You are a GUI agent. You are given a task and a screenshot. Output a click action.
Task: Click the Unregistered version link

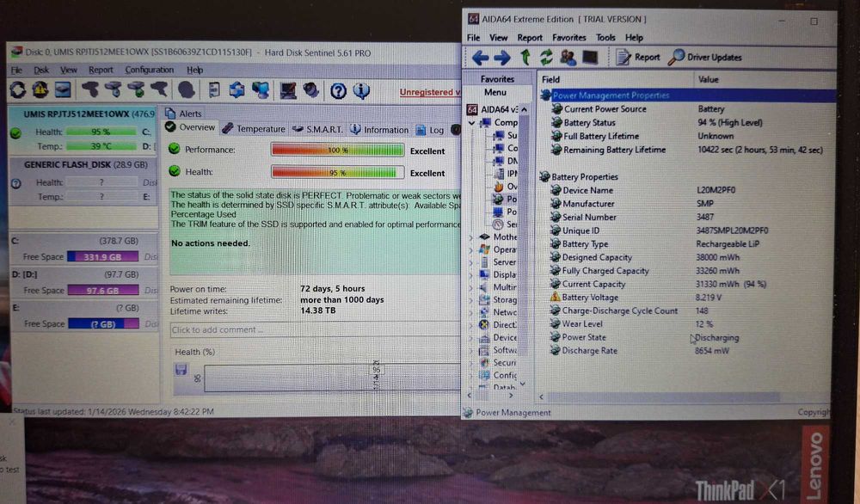[x=429, y=92]
